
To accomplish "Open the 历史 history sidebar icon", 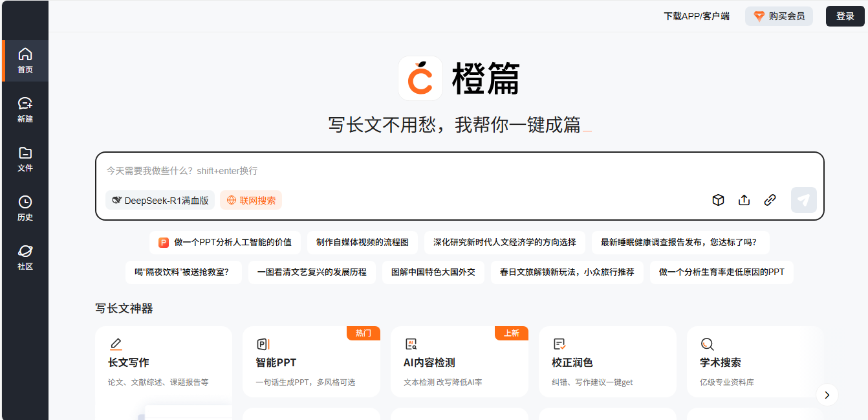I will point(25,202).
